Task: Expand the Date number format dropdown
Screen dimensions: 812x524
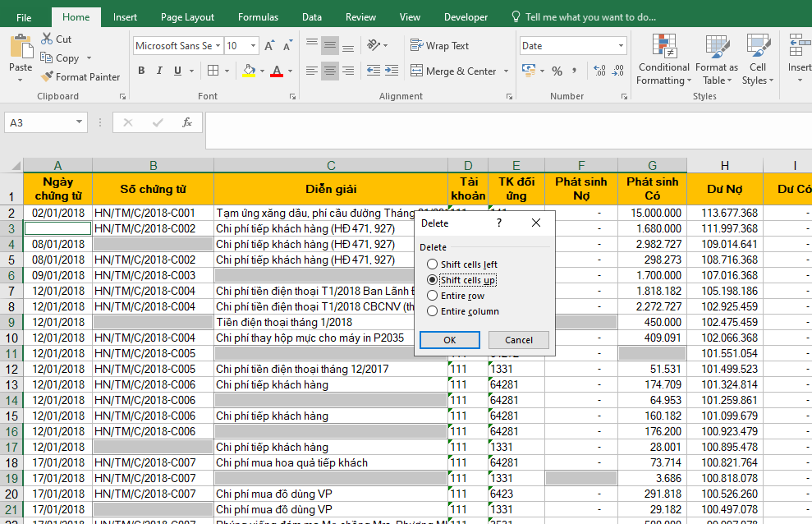Action: (x=621, y=46)
